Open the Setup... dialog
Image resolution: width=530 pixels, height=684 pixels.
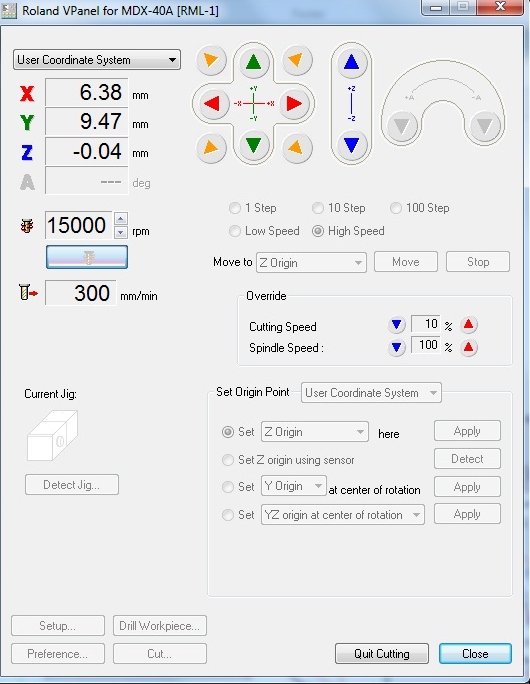point(58,626)
